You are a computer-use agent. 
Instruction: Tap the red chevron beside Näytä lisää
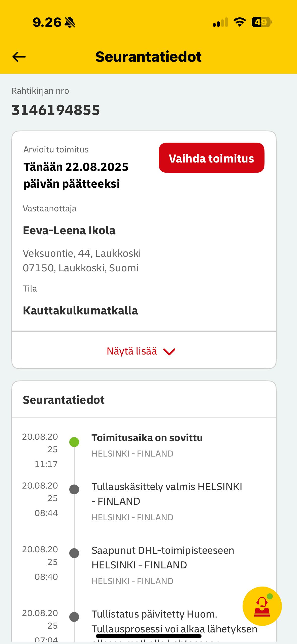pyautogui.click(x=169, y=352)
